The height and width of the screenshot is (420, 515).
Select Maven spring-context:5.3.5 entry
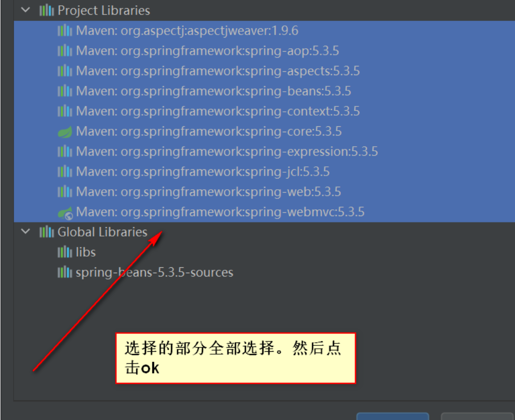click(x=264, y=111)
